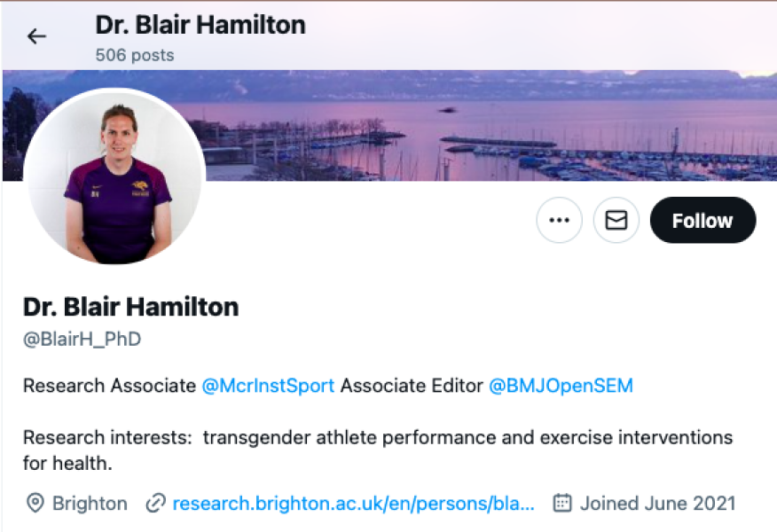777x532 pixels.
Task: Click the back arrow to return
Action: (35, 35)
